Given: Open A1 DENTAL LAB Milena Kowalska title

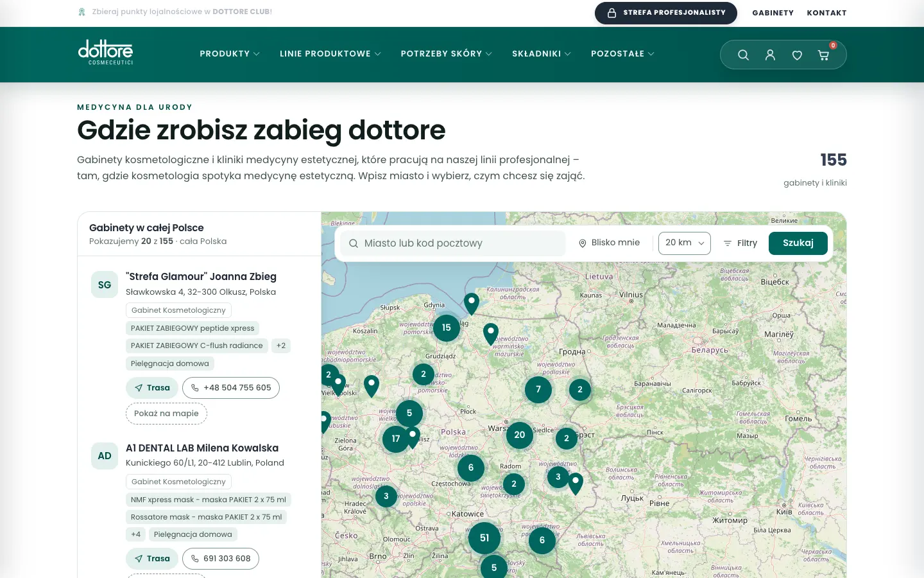Looking at the screenshot, I should coord(202,448).
